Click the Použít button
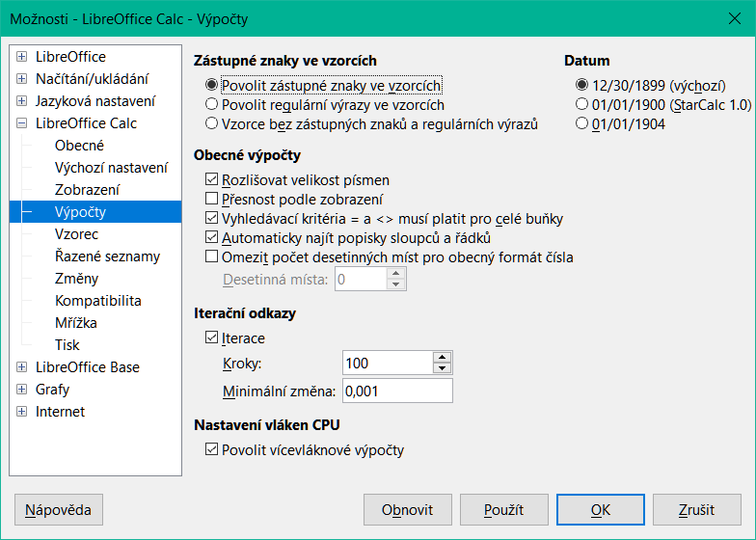756x540 pixels. click(503, 509)
